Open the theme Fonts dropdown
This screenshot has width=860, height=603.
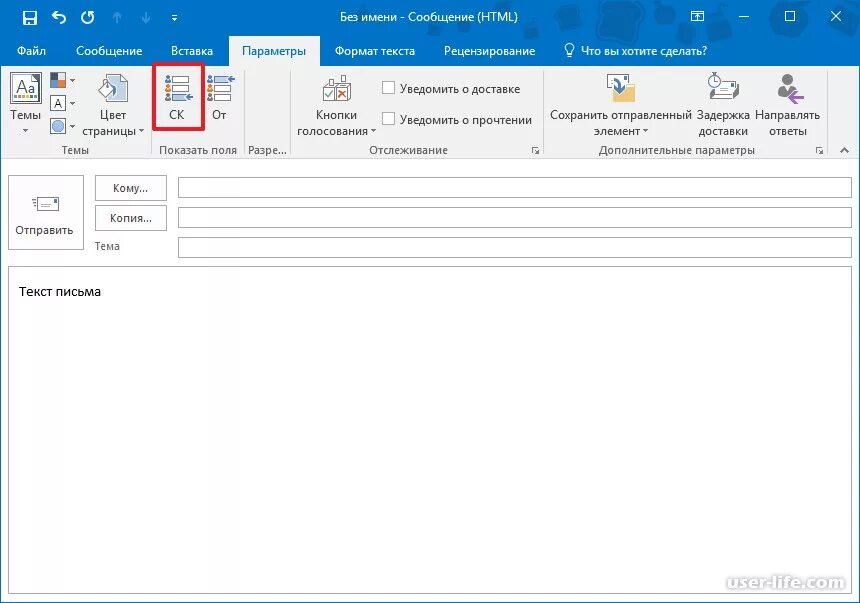(x=63, y=103)
